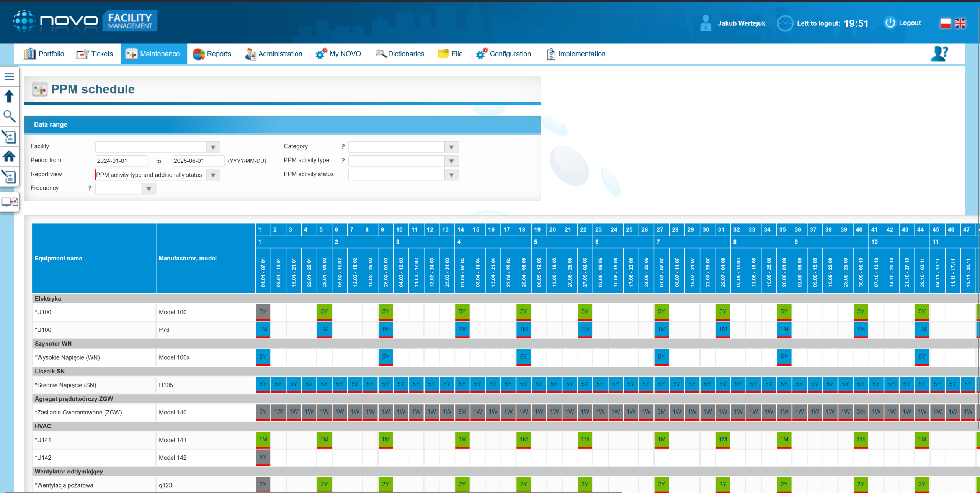Viewport: 980px width, 493px height.
Task: Open the PPM activity status dropdown
Action: [451, 175]
